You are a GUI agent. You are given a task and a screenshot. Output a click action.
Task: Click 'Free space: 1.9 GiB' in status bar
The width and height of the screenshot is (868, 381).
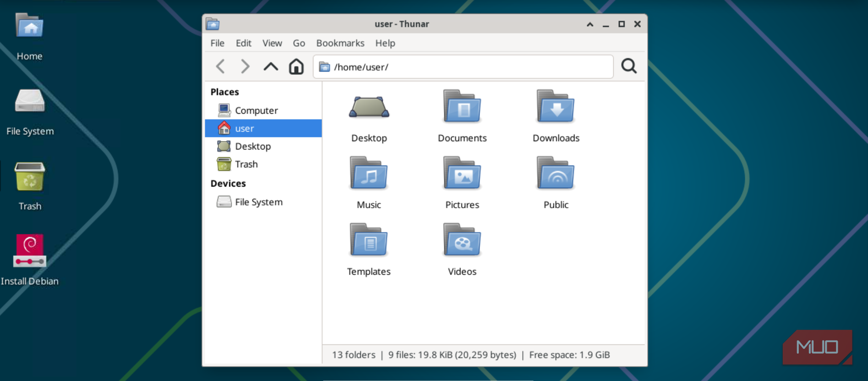[569, 355]
